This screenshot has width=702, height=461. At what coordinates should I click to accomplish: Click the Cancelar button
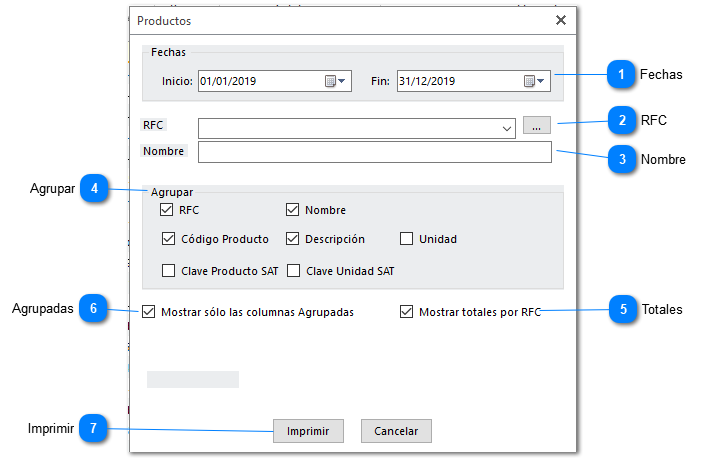(396, 431)
